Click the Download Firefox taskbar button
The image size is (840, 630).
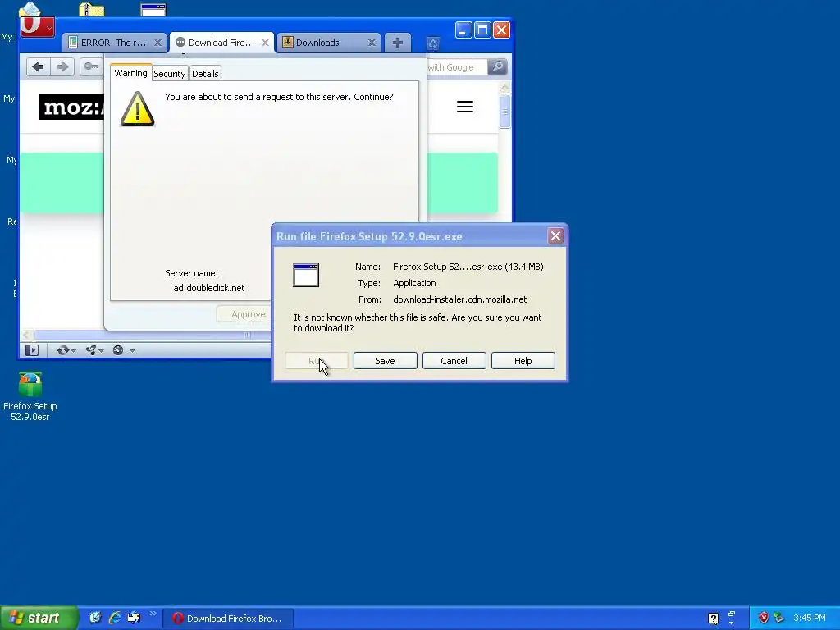click(228, 619)
